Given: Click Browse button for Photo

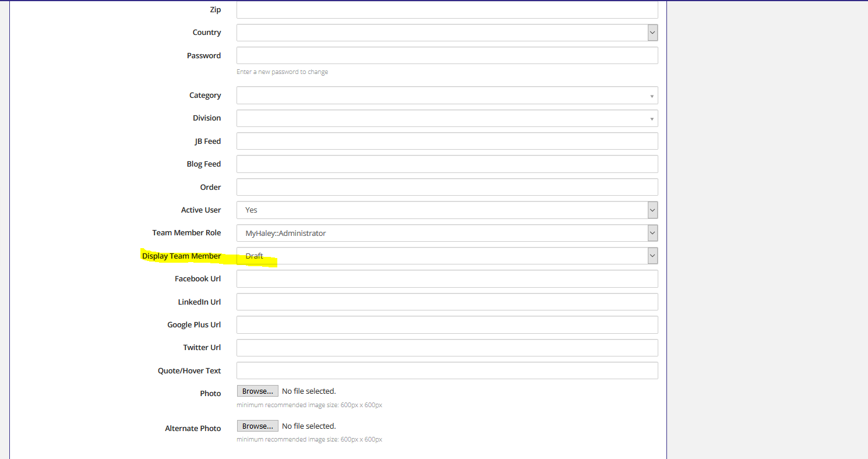Looking at the screenshot, I should pyautogui.click(x=257, y=391).
